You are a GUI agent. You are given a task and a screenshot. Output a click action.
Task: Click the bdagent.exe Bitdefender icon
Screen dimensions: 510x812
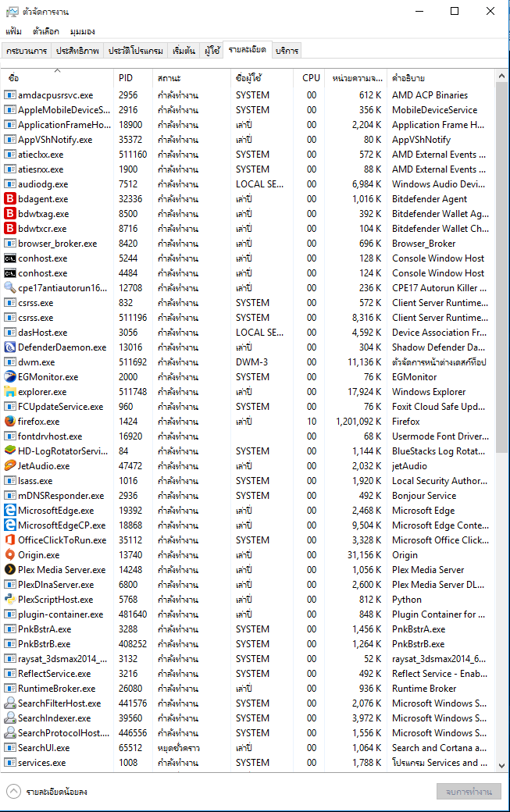(10, 199)
